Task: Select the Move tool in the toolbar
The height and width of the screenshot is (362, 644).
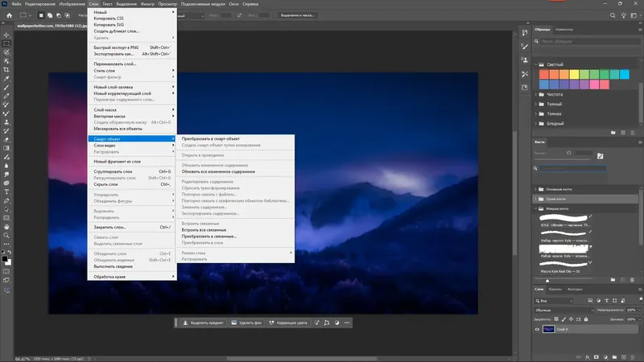Action: pos(6,35)
